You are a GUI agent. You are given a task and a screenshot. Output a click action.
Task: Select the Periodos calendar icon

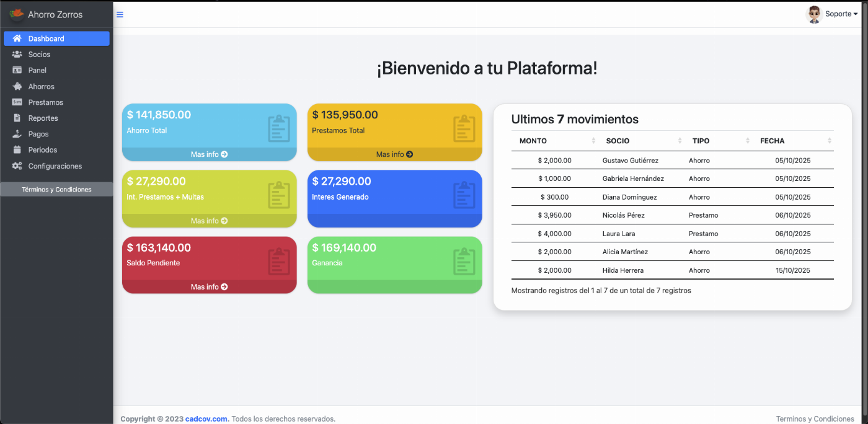tap(17, 149)
